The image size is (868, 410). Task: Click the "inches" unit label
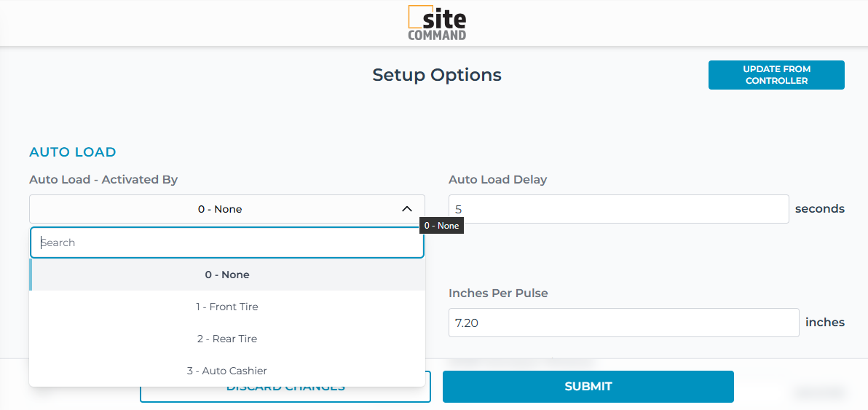(825, 322)
